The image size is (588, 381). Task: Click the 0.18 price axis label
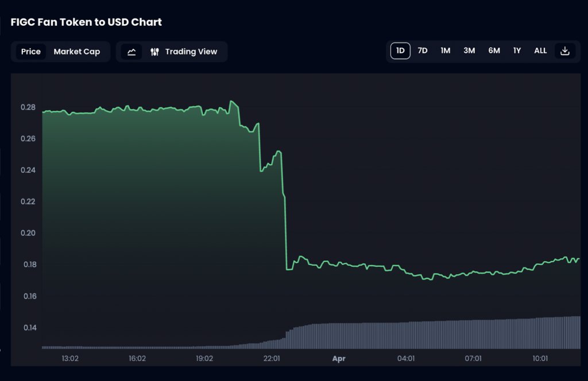click(x=28, y=265)
